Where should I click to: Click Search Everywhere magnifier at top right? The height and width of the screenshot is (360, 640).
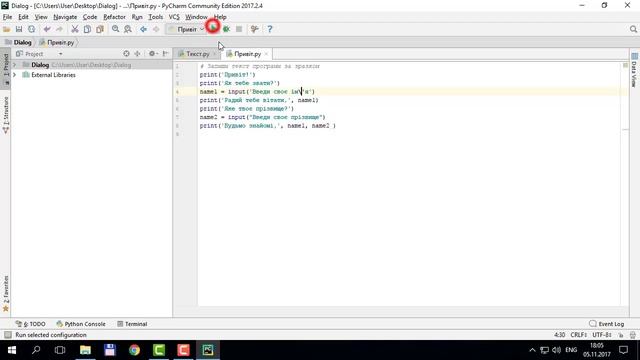coord(633,29)
